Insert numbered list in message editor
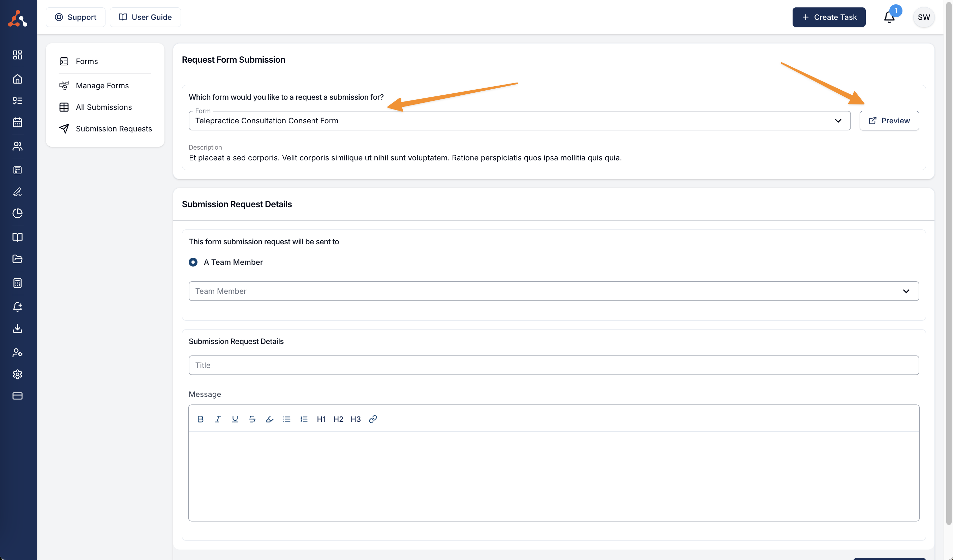 [304, 419]
